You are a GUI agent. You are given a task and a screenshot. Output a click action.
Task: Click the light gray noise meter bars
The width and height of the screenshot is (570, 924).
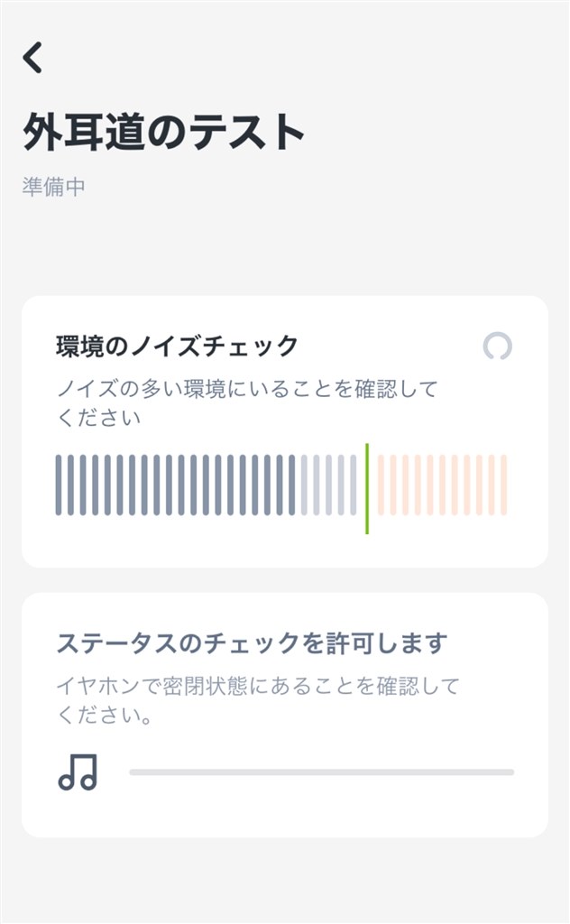tap(328, 485)
